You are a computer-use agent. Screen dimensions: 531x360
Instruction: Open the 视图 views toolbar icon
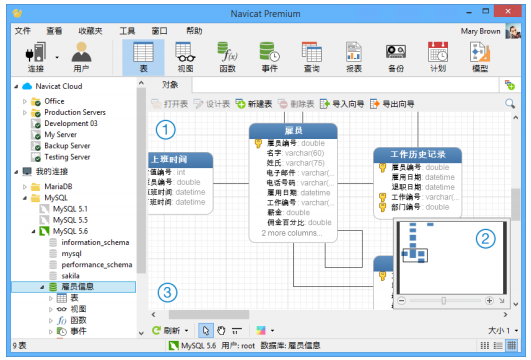tap(185, 52)
